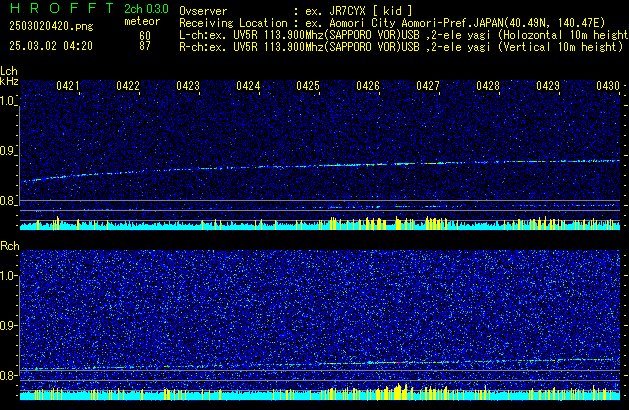Click the 0.8 label on Rch axis

(x=9, y=375)
